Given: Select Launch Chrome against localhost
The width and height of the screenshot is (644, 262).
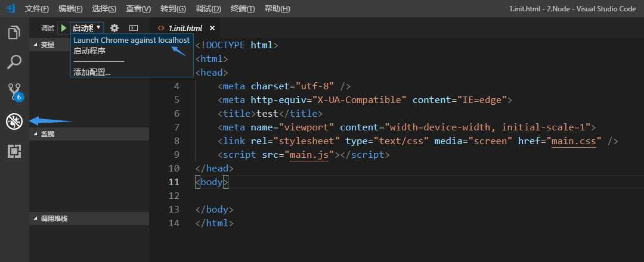Looking at the screenshot, I should (131, 40).
